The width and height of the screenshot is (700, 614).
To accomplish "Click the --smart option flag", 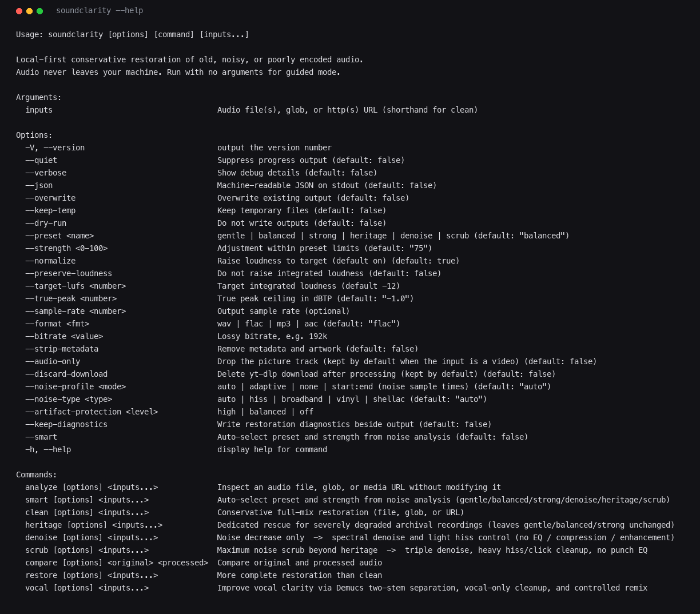I will click(x=41, y=437).
